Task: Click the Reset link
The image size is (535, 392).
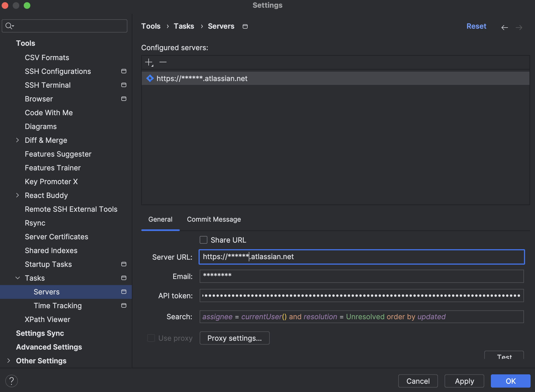Action: click(476, 26)
